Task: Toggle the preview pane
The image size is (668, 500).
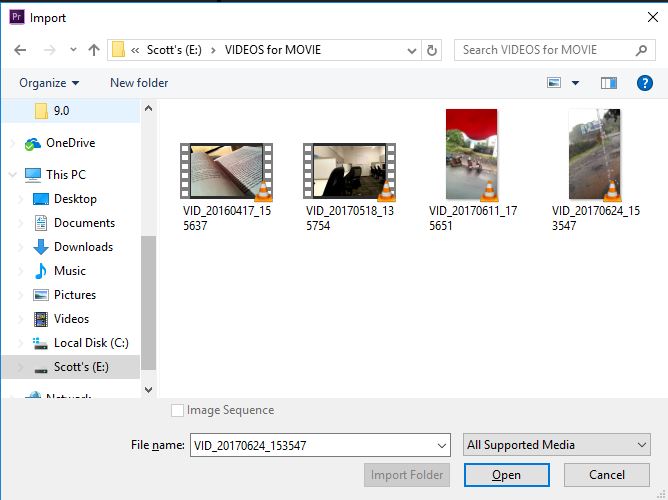Action: (x=609, y=83)
